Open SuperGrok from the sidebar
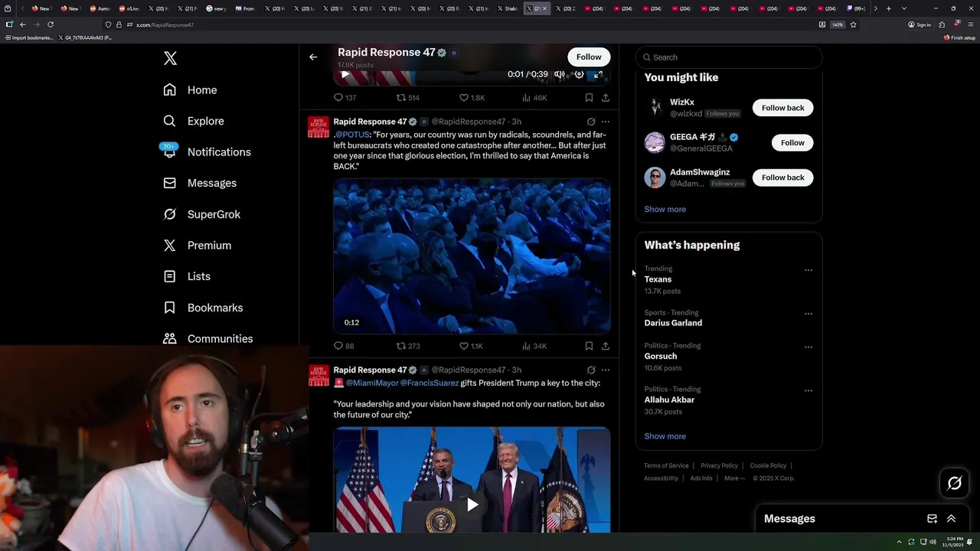This screenshot has width=980, height=551. (x=201, y=214)
